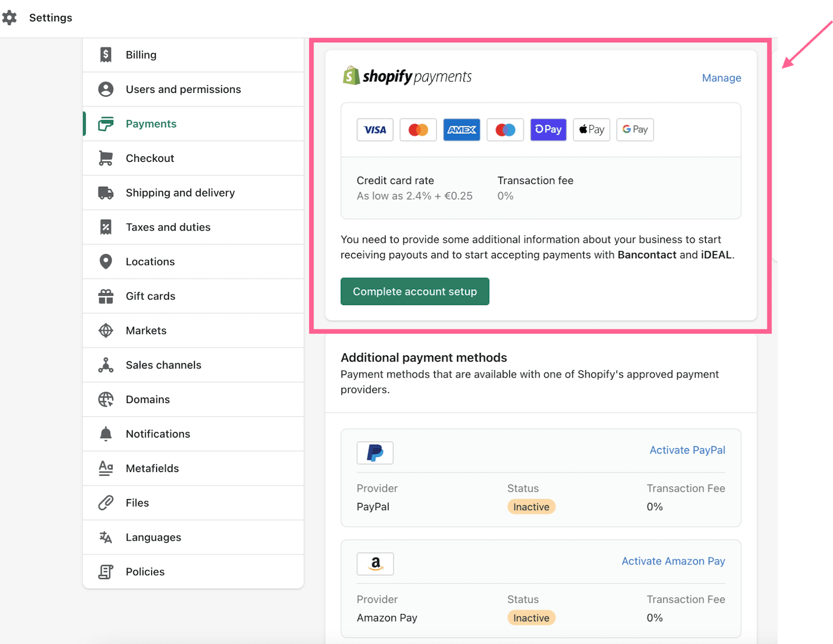
Task: Click the Metafields Aa icon
Action: (x=106, y=468)
